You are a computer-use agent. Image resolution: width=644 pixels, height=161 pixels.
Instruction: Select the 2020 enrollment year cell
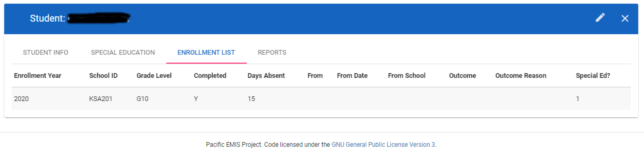click(x=21, y=99)
